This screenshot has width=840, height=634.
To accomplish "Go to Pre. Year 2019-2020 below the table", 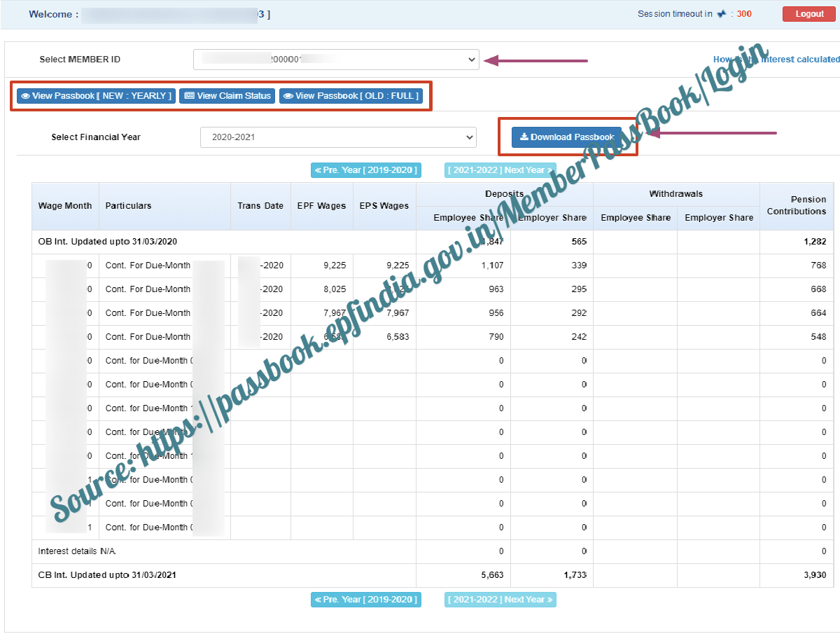I will (x=366, y=600).
